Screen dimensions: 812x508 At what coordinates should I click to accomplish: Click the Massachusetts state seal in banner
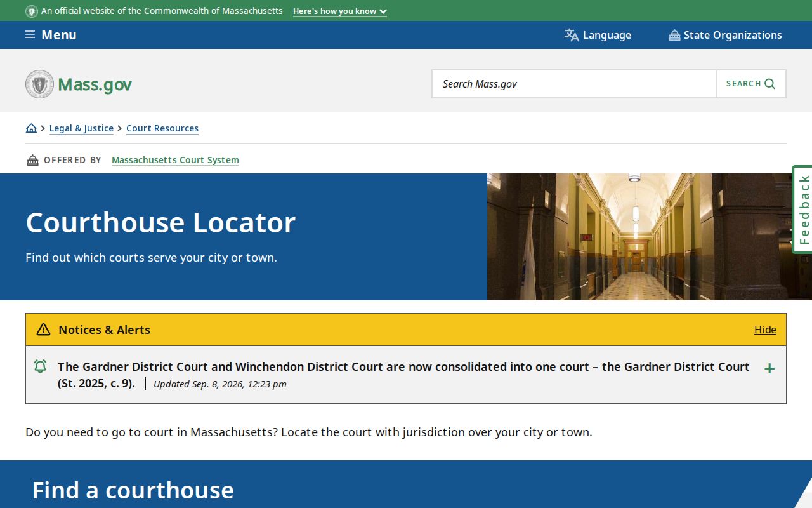pos(32,11)
